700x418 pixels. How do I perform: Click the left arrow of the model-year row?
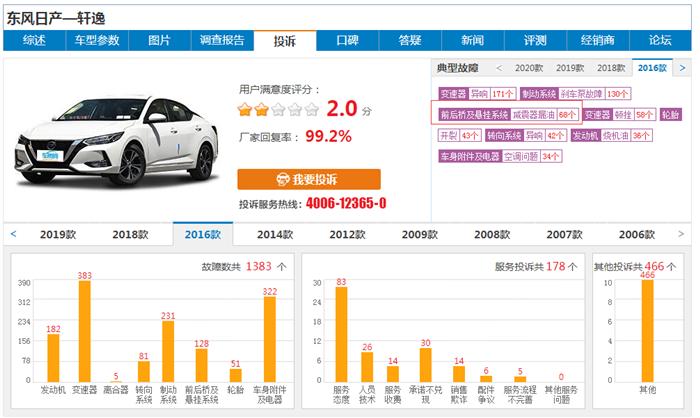click(13, 234)
